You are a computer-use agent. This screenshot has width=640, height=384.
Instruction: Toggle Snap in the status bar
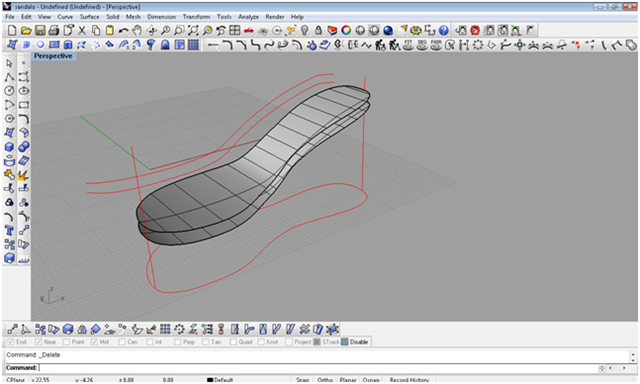(302, 380)
